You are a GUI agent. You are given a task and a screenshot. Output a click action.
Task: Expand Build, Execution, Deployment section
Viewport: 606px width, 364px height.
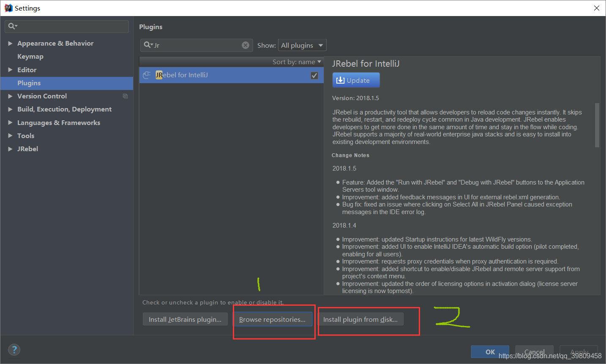(10, 109)
